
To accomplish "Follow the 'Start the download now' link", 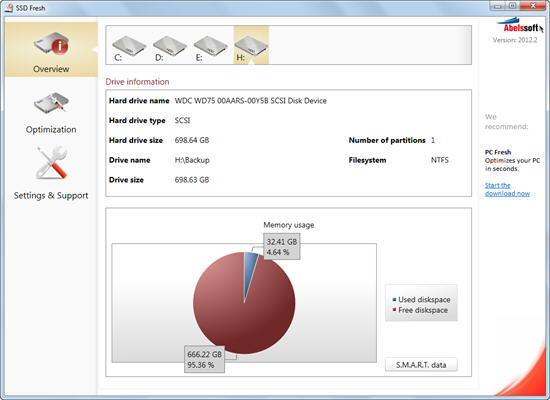I will pyautogui.click(x=507, y=189).
